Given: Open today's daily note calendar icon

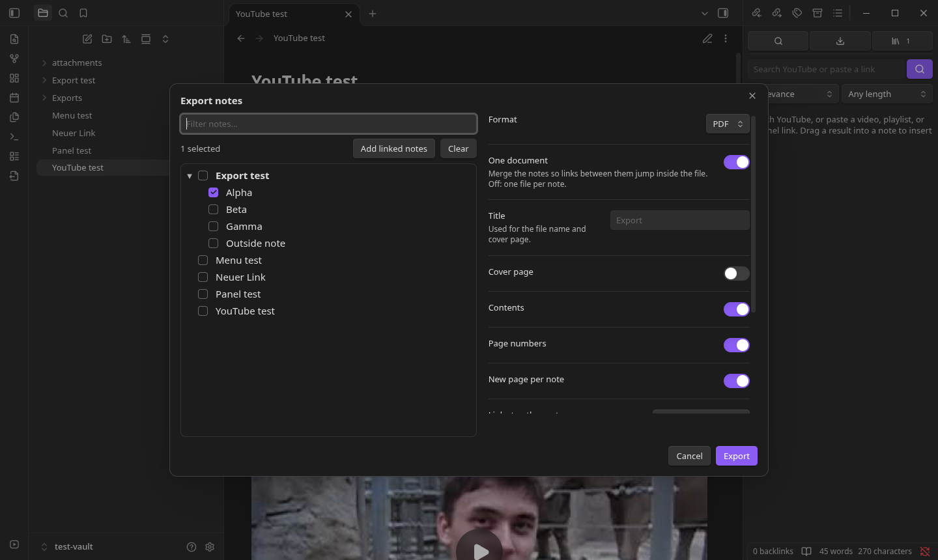Looking at the screenshot, I should coord(14,98).
